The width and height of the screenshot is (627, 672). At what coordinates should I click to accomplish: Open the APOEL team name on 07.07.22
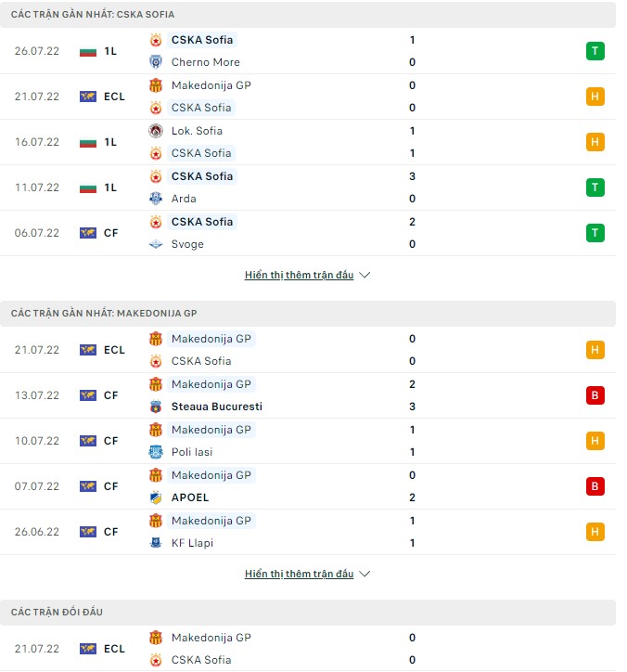[x=190, y=498]
